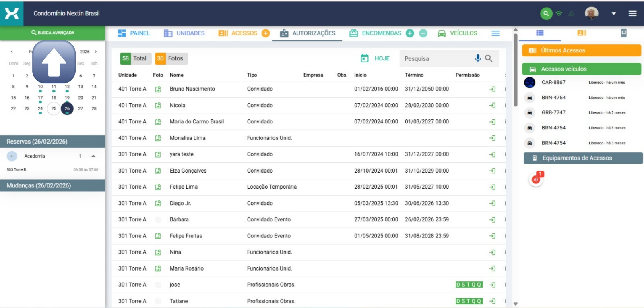Open the user profile dropdown arrow

tap(613, 13)
